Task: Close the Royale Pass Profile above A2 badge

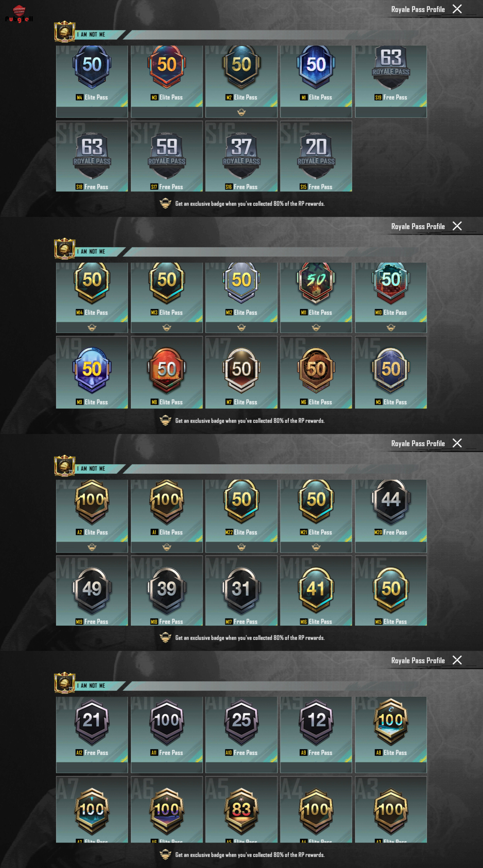Action: [457, 443]
